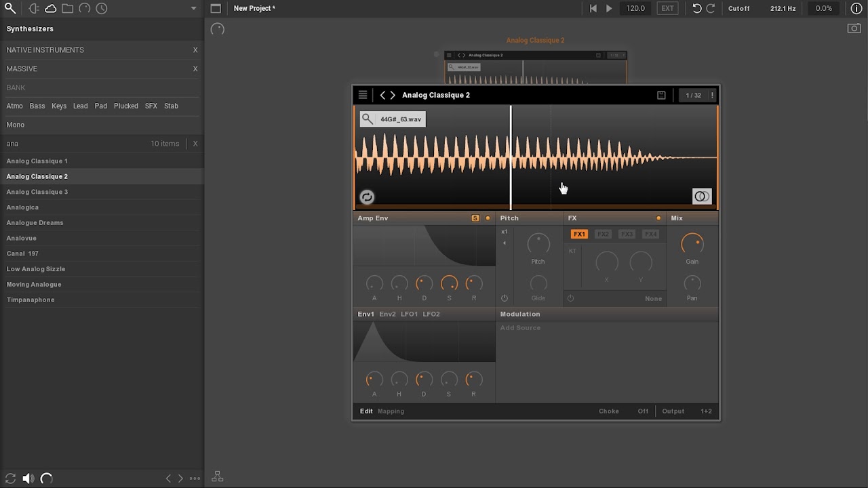Save the preset with the disk icon
Viewport: 868px width, 488px height.
[661, 95]
